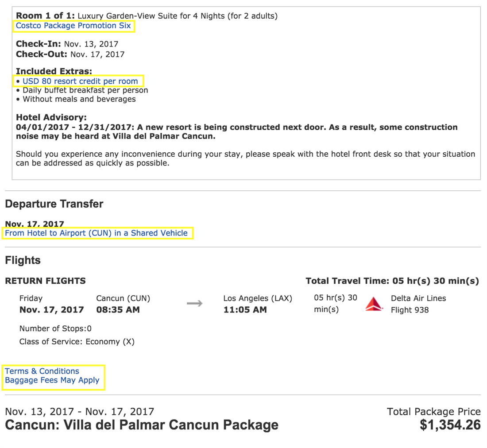Open the Terms & Conditions link
Viewport: 487px width, 448px height.
pos(42,371)
